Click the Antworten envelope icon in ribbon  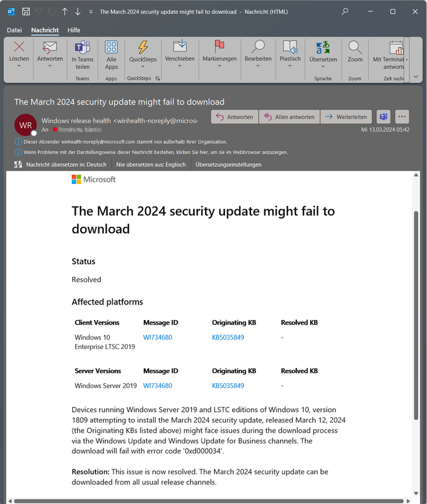(x=50, y=48)
